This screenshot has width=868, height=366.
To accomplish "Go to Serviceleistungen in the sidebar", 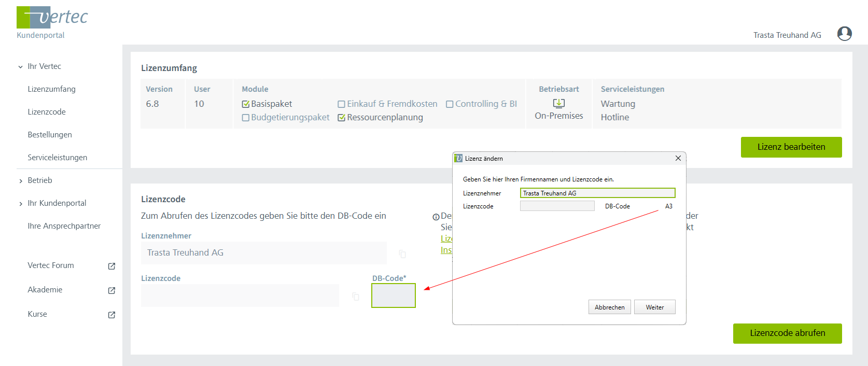I will click(57, 158).
